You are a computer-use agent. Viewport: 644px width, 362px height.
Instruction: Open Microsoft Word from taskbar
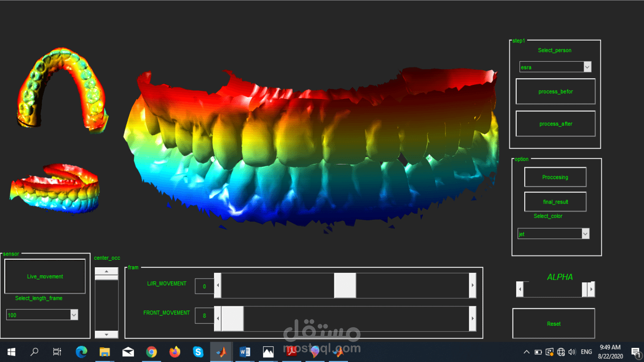(245, 352)
